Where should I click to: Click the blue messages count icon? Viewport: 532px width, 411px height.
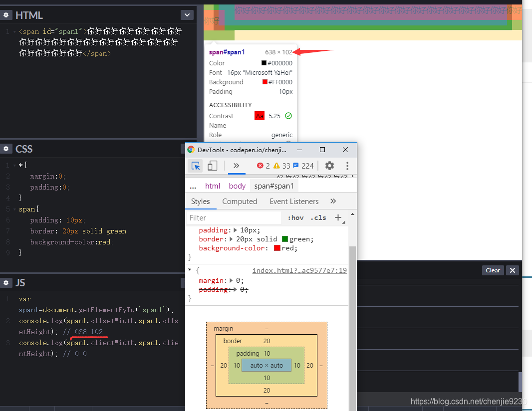coord(296,166)
